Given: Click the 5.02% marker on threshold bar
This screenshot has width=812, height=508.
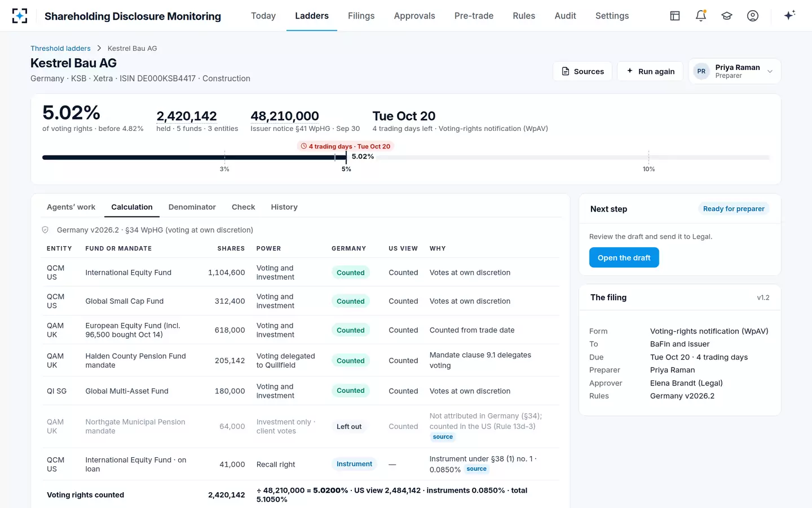Looking at the screenshot, I should click(x=363, y=156).
